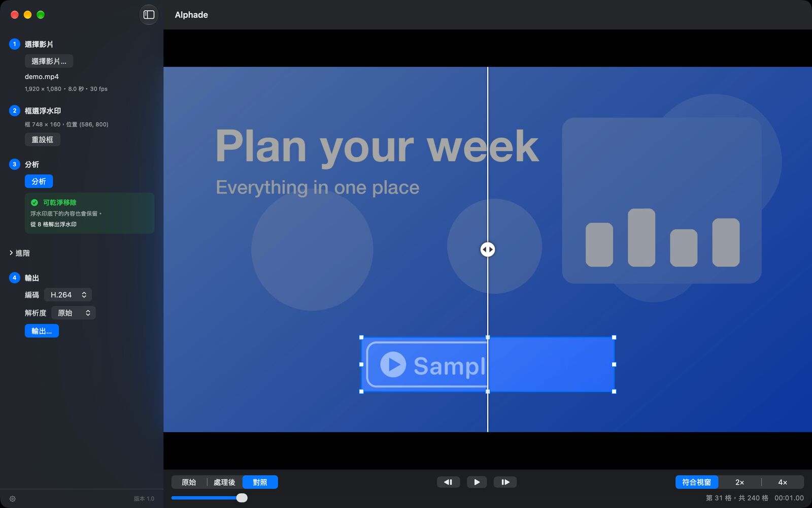
Task: Select the 處理後 view mode
Action: (x=224, y=482)
